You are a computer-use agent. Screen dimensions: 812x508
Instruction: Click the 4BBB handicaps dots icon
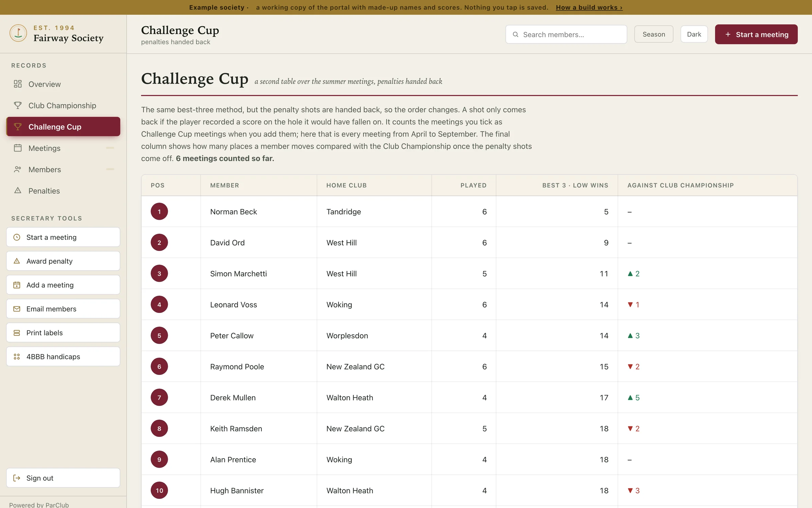pos(17,357)
